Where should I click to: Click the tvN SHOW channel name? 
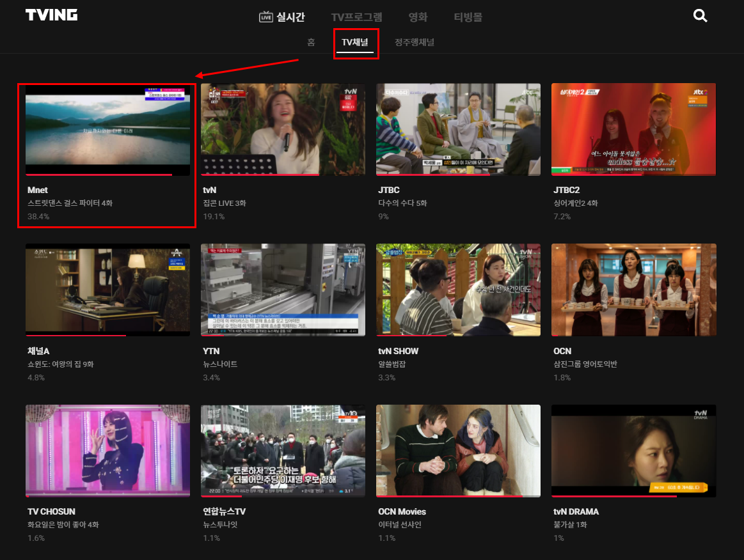pos(398,351)
